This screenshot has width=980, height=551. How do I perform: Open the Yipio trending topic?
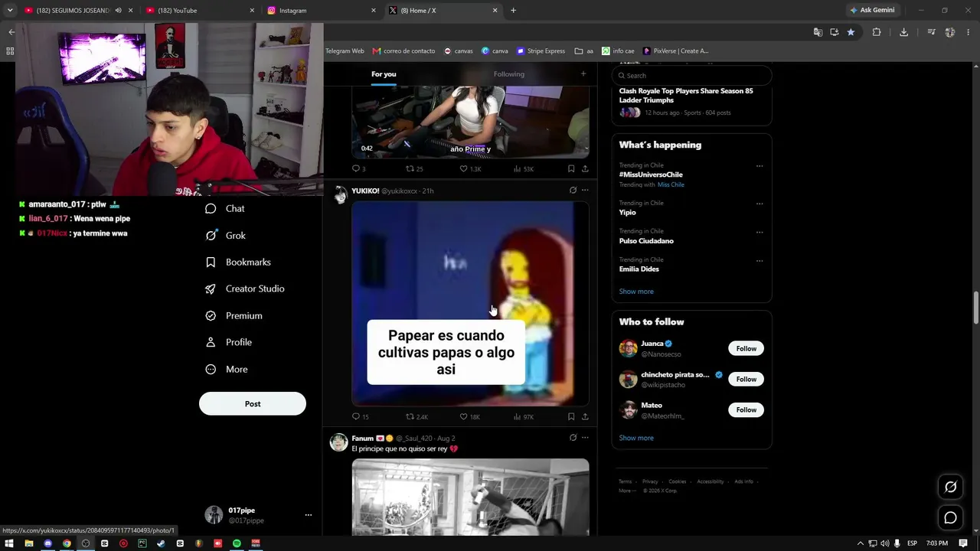click(x=628, y=213)
